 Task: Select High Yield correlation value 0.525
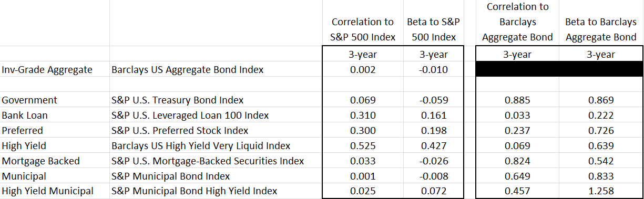(362, 145)
